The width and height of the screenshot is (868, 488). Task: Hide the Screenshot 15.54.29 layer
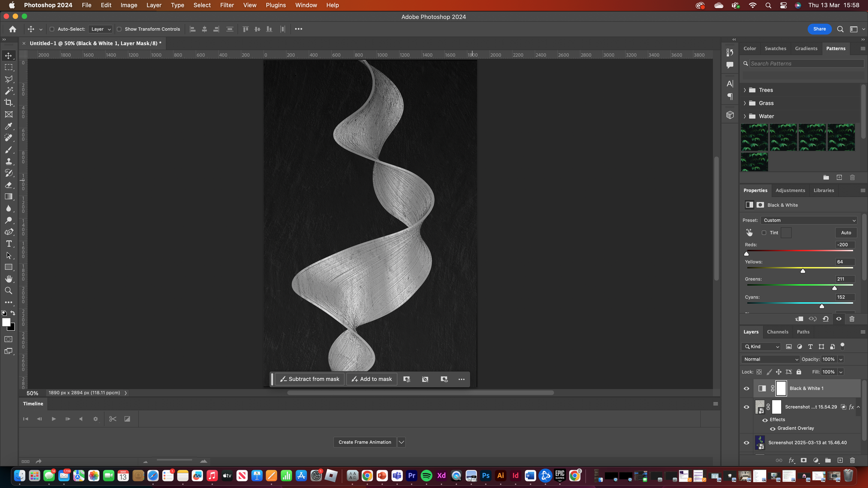[746, 407]
